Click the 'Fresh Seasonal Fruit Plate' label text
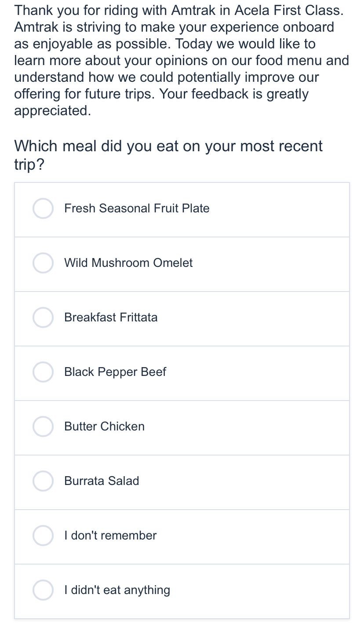The image size is (364, 627). pos(137,208)
